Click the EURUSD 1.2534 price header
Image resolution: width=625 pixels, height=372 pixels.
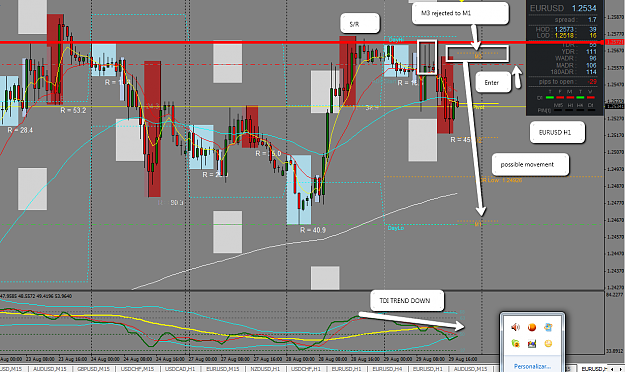coord(563,8)
